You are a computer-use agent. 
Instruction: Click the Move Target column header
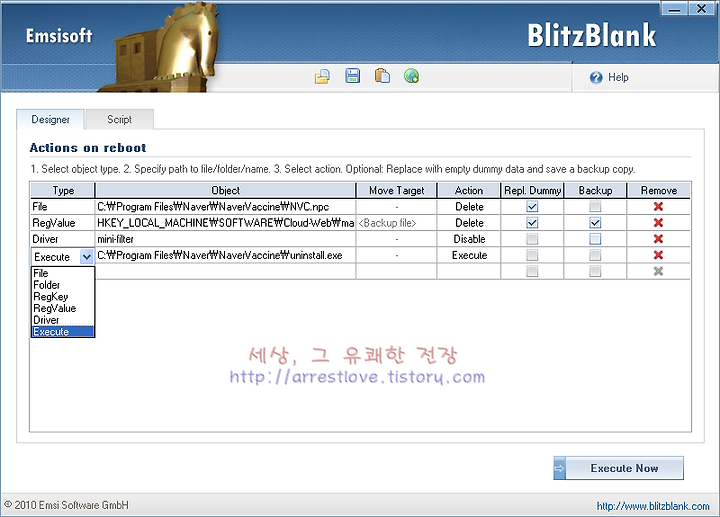click(x=397, y=190)
